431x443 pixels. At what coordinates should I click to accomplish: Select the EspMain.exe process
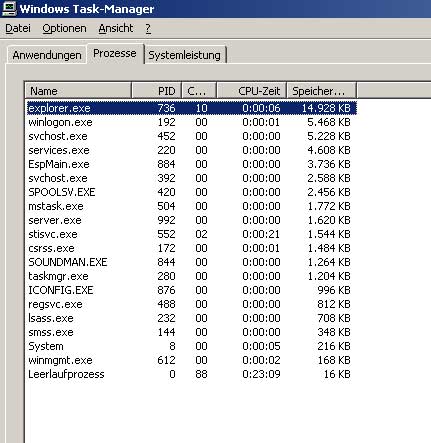point(192,164)
